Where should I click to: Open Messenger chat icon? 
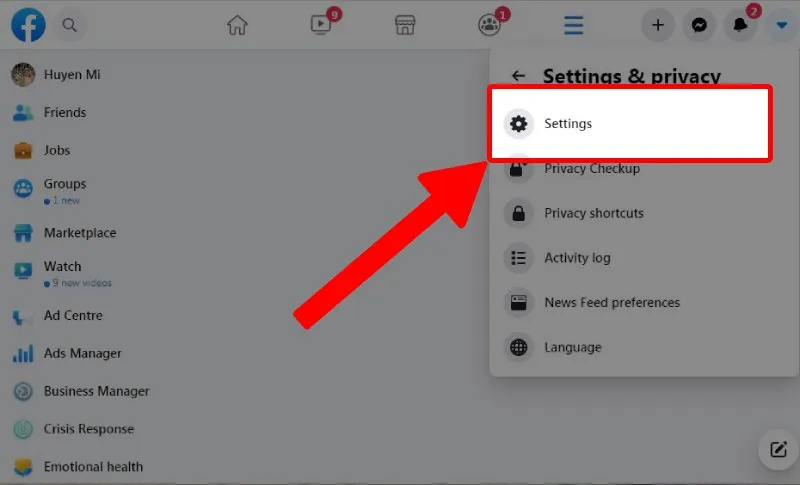[699, 25]
